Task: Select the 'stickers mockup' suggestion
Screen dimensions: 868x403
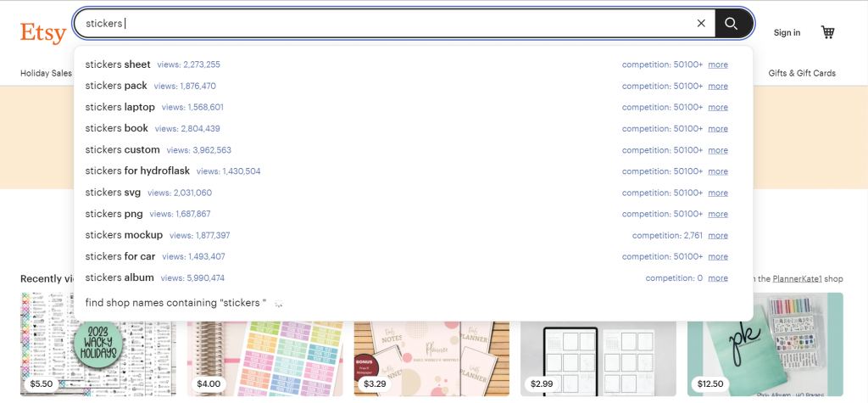Action: 124,235
